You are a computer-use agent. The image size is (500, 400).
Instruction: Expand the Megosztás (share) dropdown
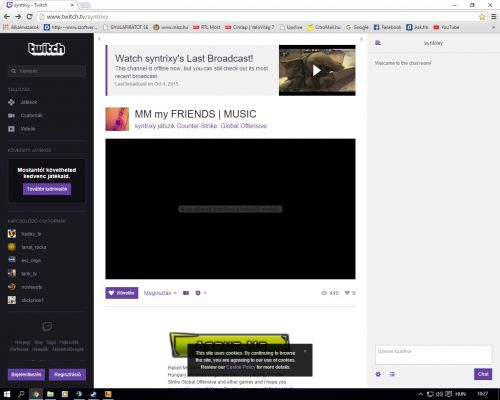coord(160,293)
